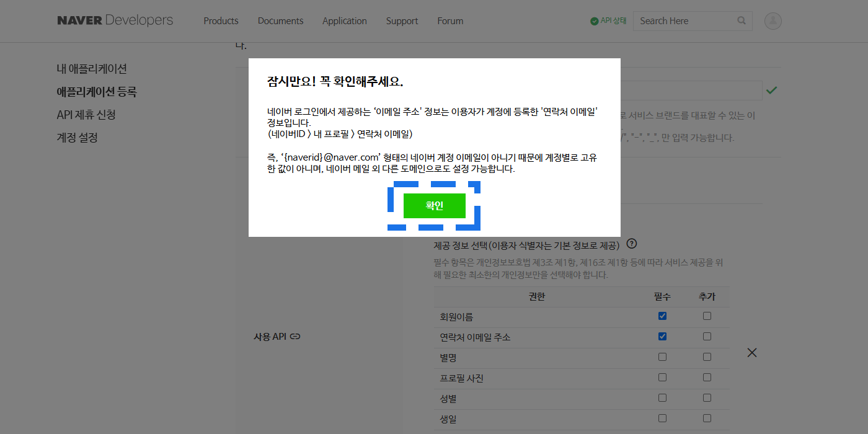Open the Support menu
This screenshot has height=434, width=868.
[402, 20]
